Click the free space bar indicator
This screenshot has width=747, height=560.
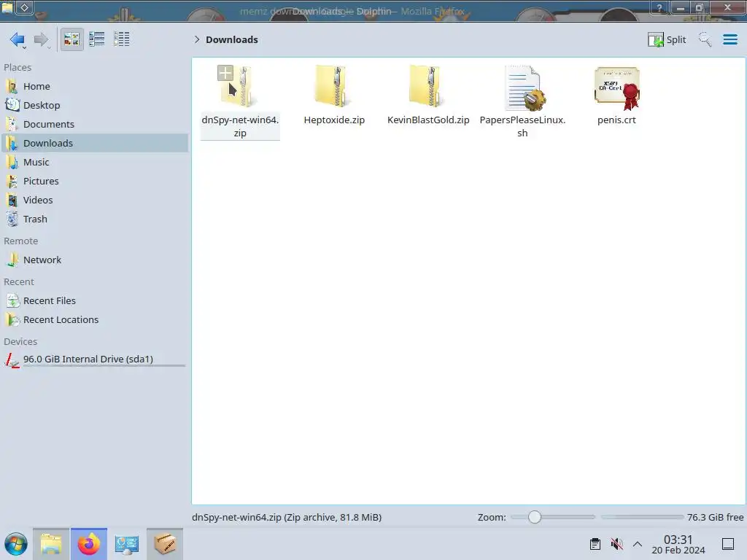pyautogui.click(x=642, y=517)
